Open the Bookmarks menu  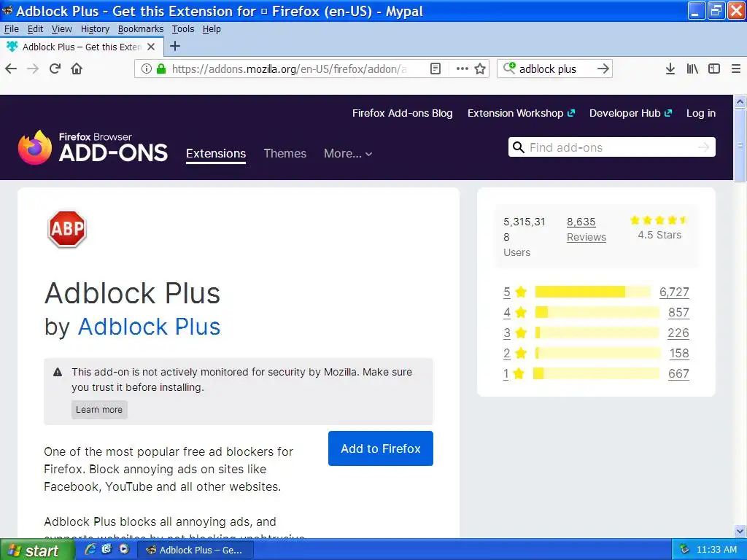click(x=141, y=29)
